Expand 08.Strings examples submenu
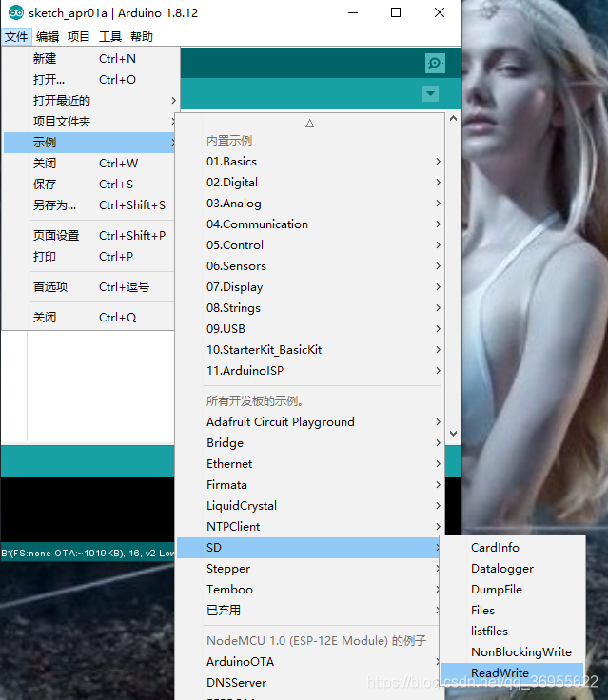The image size is (608, 700). click(310, 308)
